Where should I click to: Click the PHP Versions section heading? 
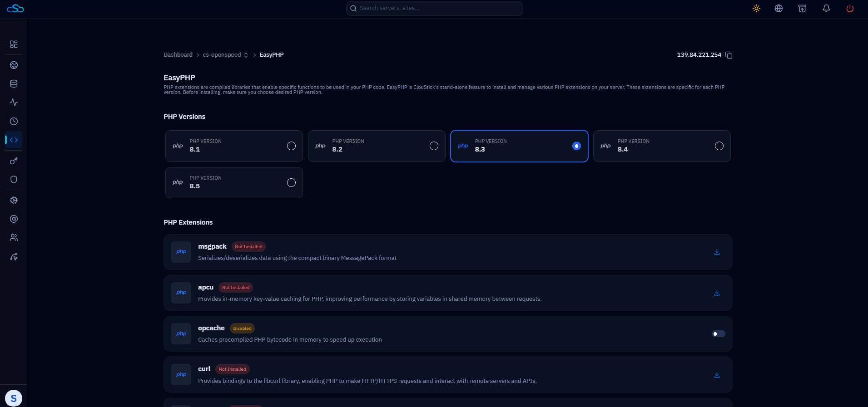[x=184, y=117]
